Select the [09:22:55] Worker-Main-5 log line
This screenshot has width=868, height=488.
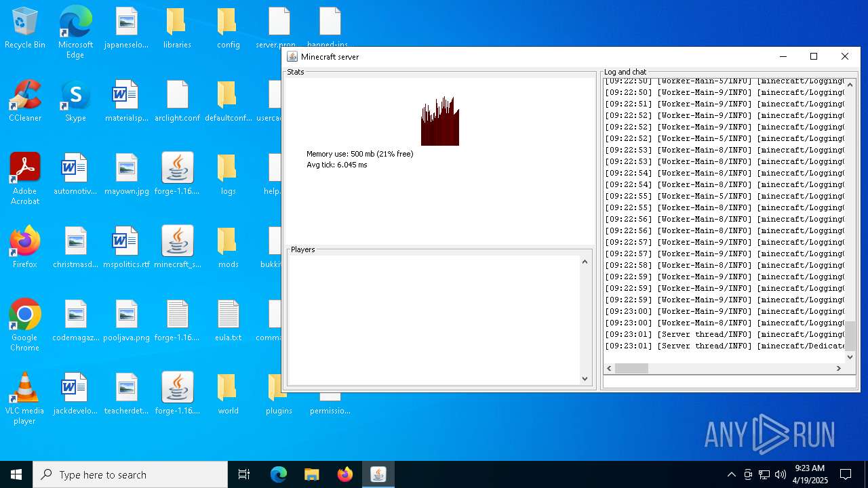(724, 196)
